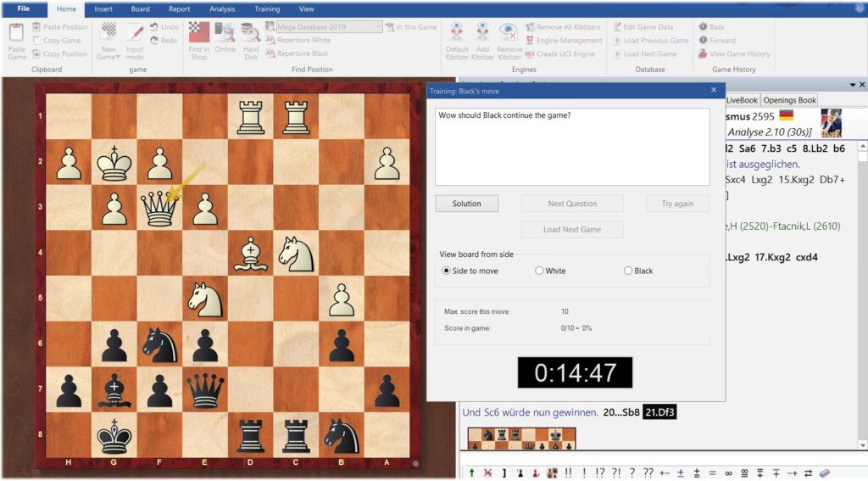Click the eraser icon in annotation bar
This screenshot has height=481, width=868.
825,473
